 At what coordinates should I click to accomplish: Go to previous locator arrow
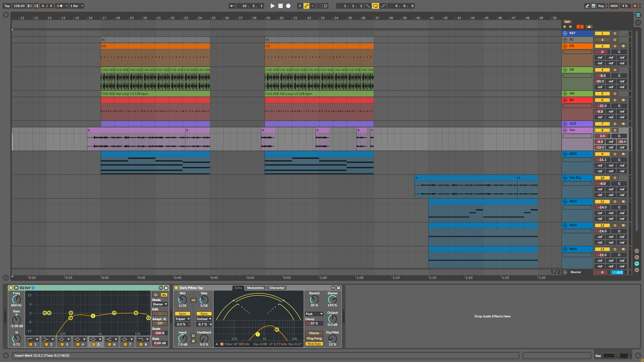point(565,27)
